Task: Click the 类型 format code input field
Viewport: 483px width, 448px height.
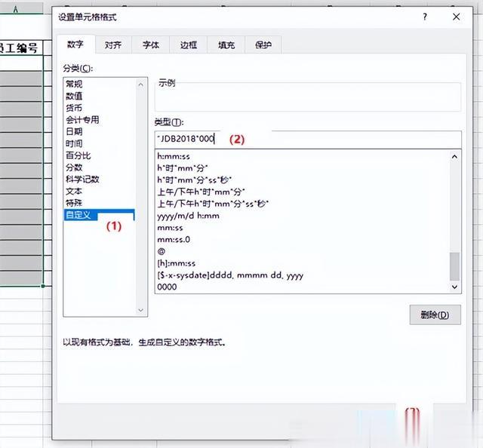Action: (x=308, y=140)
